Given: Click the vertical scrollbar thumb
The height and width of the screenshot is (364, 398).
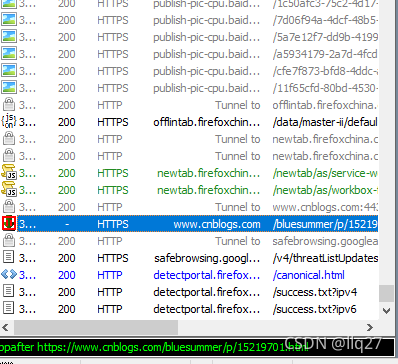Looking at the screenshot, I should pyautogui.click(x=387, y=293).
